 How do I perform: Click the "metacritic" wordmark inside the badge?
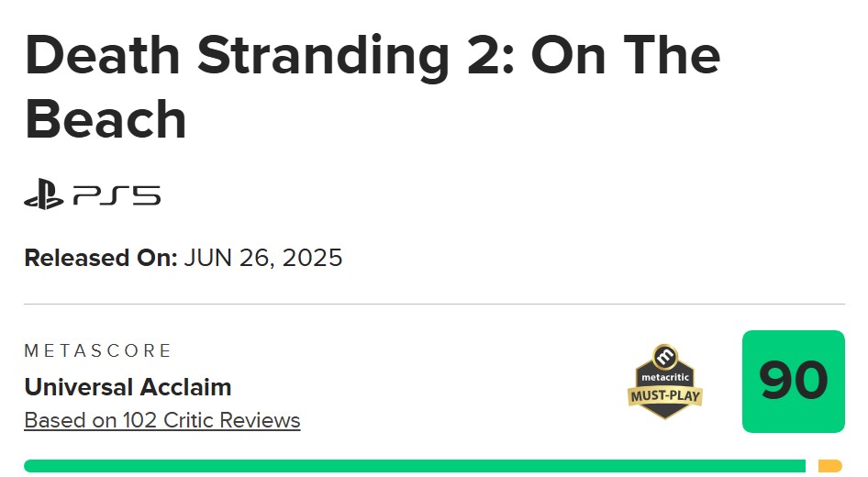tap(665, 376)
